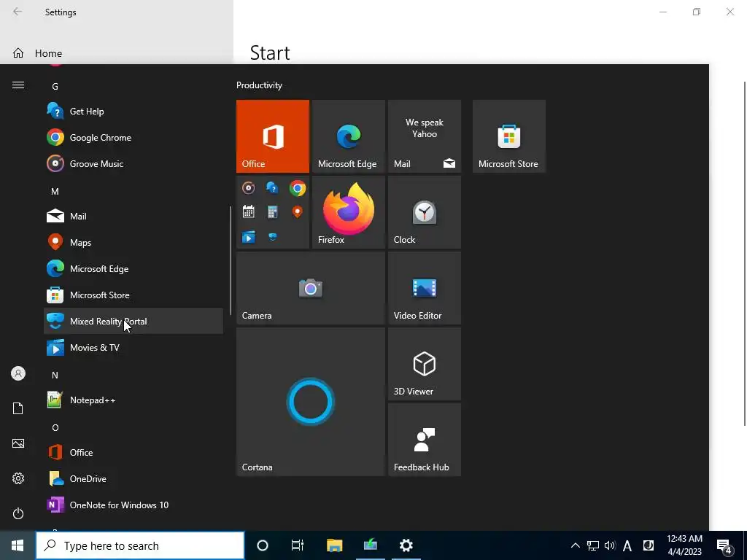The width and height of the screenshot is (747, 560).
Task: Open Task View on the taskbar
Action: pyautogui.click(x=298, y=545)
